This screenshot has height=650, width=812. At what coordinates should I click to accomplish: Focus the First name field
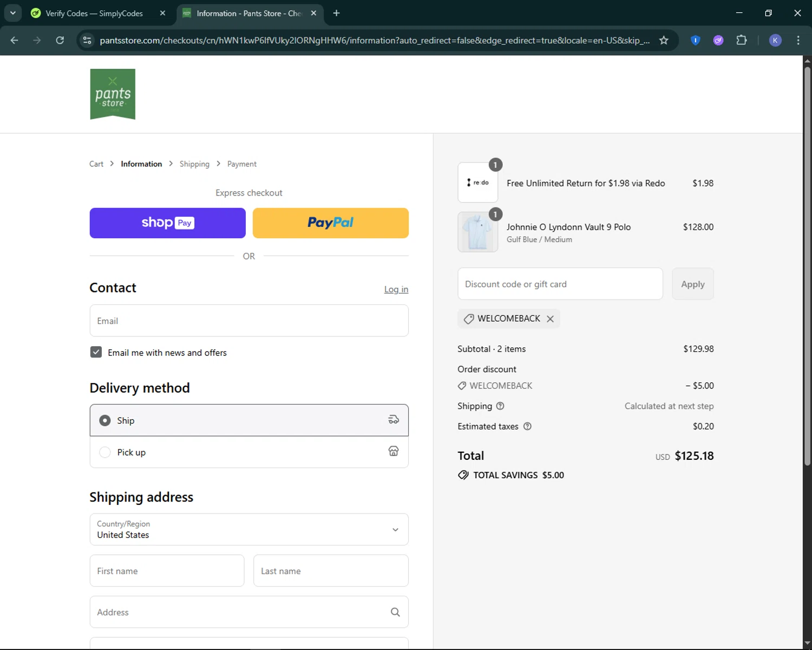pos(167,570)
